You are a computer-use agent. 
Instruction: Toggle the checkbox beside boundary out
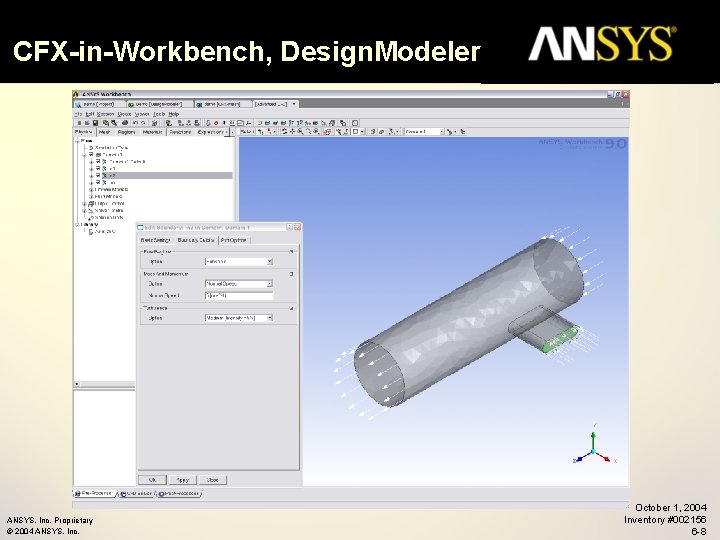pos(98,183)
